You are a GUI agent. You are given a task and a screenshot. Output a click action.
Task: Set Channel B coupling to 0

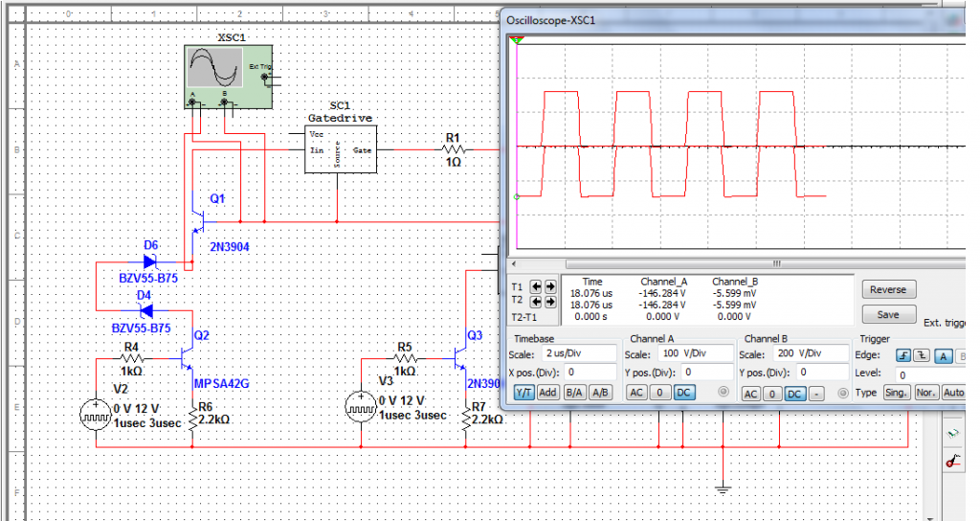pyautogui.click(x=772, y=394)
